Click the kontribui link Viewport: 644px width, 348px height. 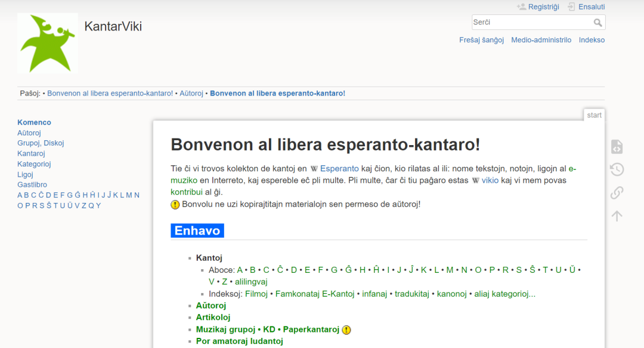coord(187,192)
